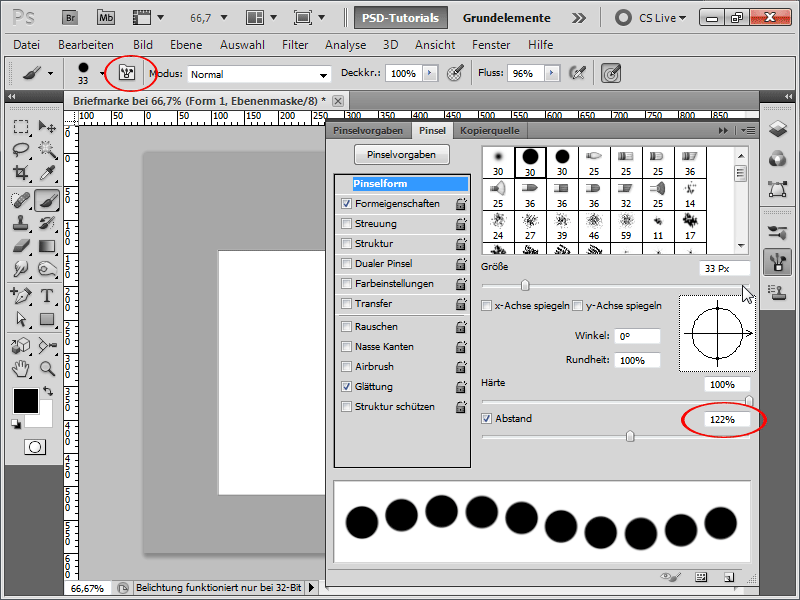Click the Pinselvorgaben button
Image resolution: width=800 pixels, height=600 pixels.
point(402,155)
